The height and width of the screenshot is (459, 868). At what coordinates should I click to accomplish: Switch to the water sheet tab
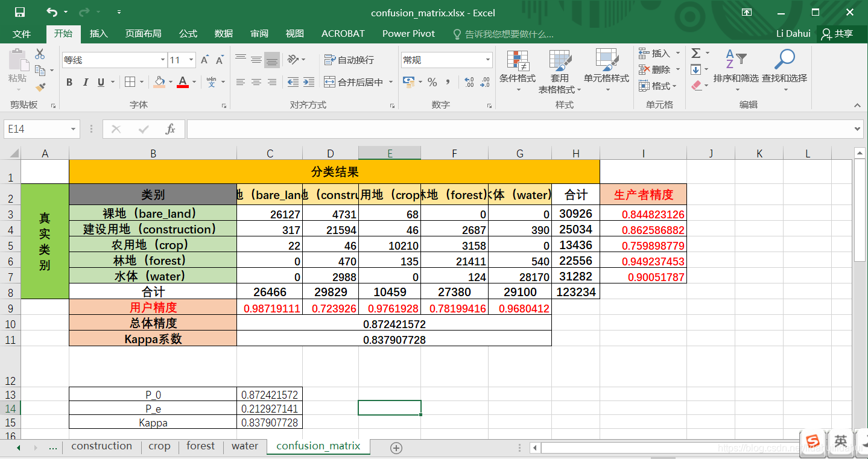[x=245, y=446]
